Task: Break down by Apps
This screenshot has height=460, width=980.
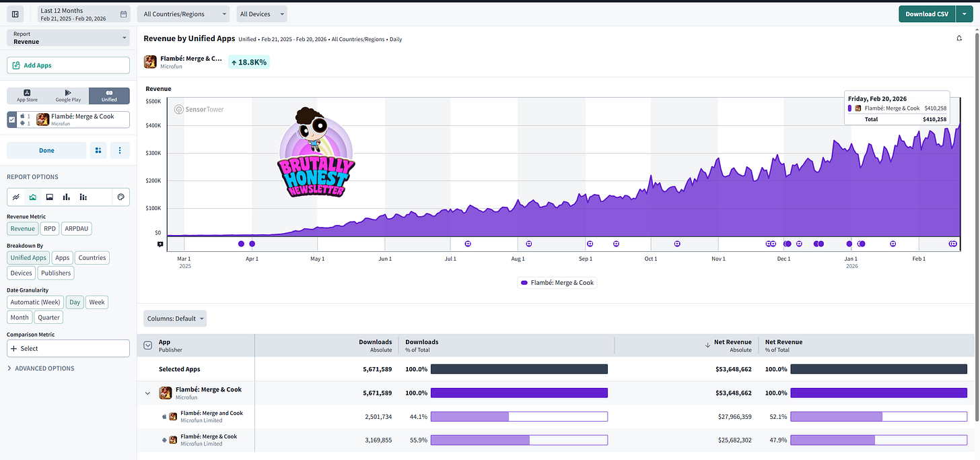Action: coord(63,257)
